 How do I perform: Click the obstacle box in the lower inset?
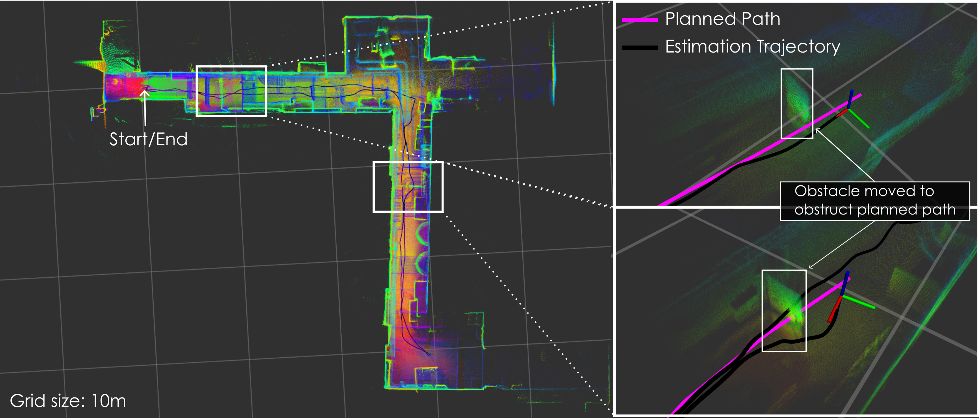pyautogui.click(x=784, y=311)
